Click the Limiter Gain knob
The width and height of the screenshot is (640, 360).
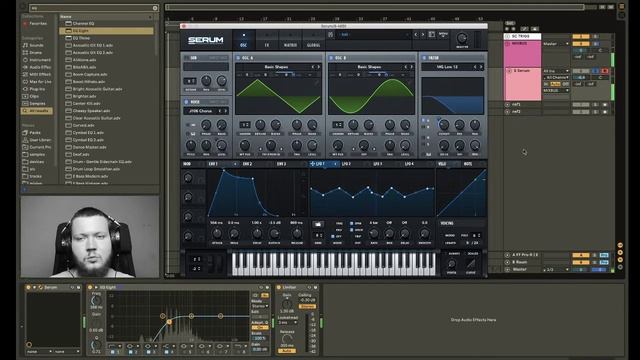click(287, 304)
